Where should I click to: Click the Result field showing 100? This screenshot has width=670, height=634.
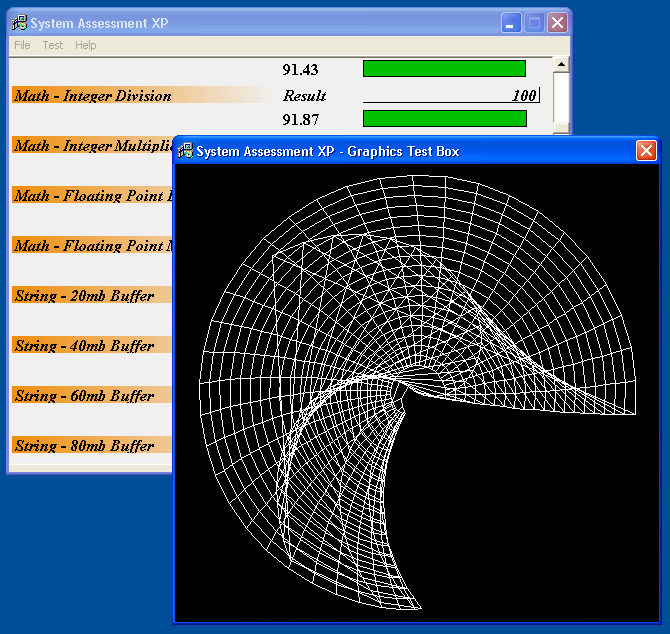pos(450,96)
